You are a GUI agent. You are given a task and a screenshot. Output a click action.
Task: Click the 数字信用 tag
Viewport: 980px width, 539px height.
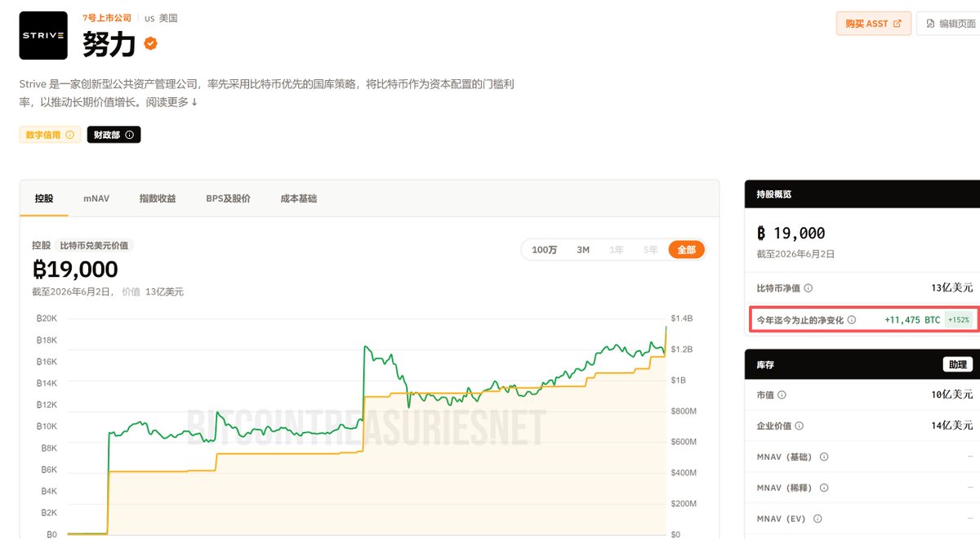click(x=50, y=135)
